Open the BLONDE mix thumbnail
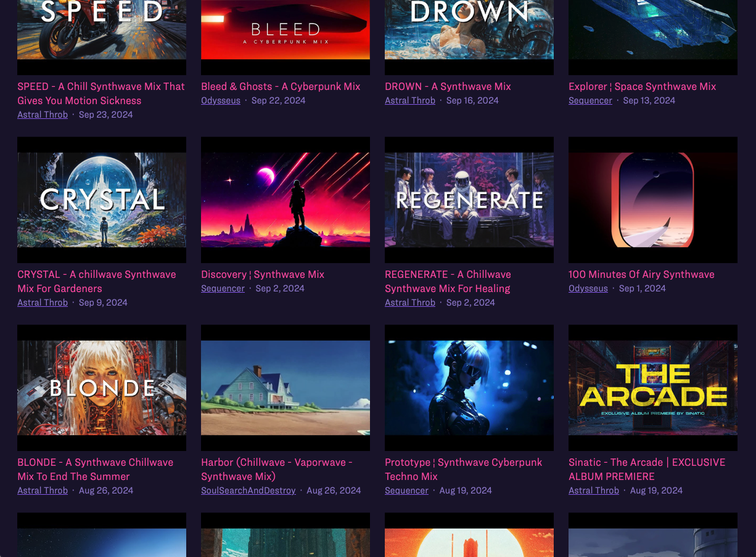Viewport: 756px width, 557px height. click(x=102, y=388)
